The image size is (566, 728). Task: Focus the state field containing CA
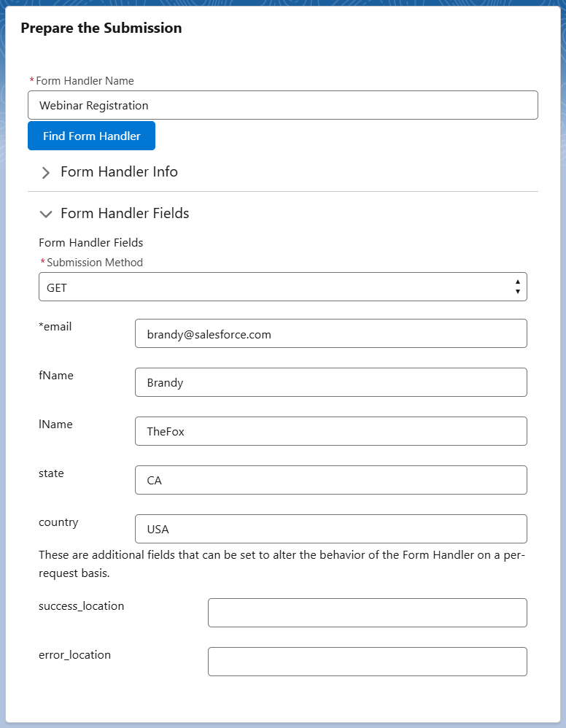(331, 480)
